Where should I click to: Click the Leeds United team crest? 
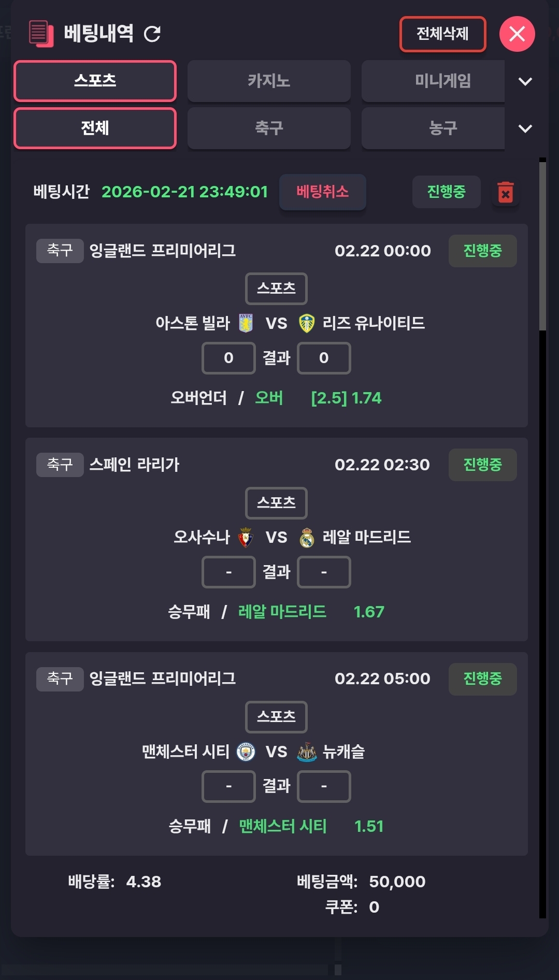click(307, 324)
